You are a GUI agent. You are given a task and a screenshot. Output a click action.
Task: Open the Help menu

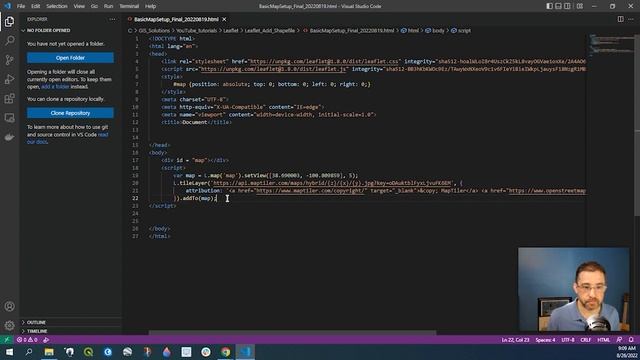(151, 6)
